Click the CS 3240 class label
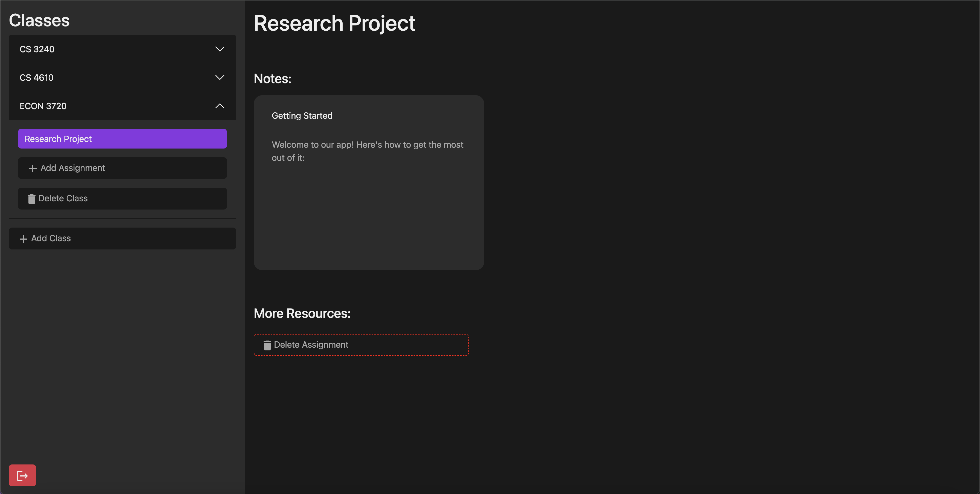The image size is (980, 494). pos(37,50)
